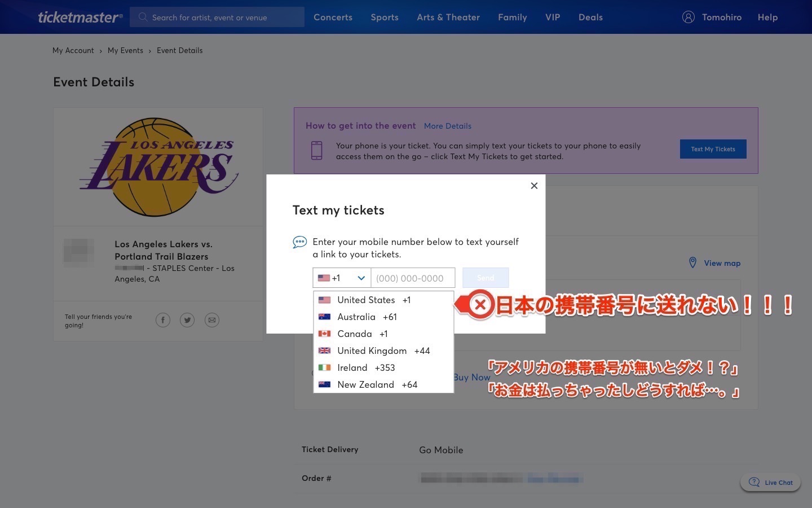Click the Text my tickets dialog heading
The width and height of the screenshot is (812, 508).
click(x=338, y=210)
